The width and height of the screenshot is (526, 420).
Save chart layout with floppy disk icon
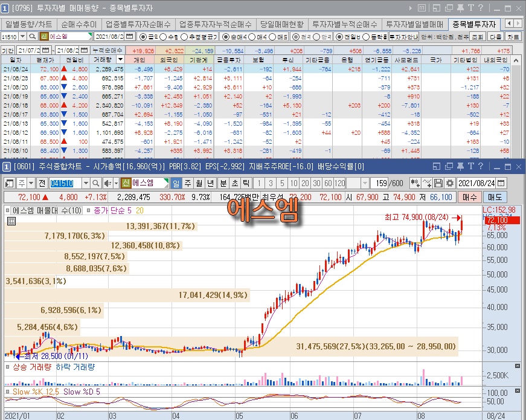coord(438,183)
